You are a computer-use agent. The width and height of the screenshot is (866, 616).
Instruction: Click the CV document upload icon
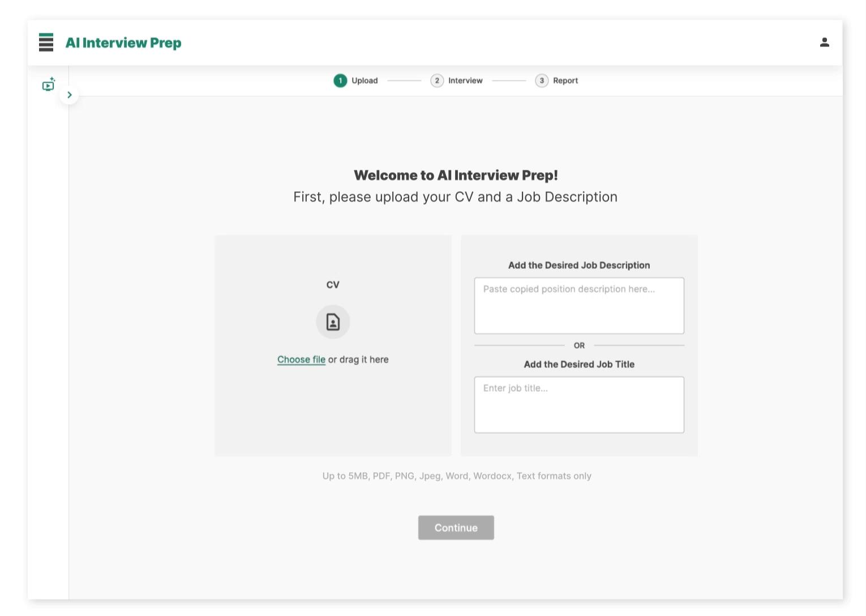tap(333, 322)
